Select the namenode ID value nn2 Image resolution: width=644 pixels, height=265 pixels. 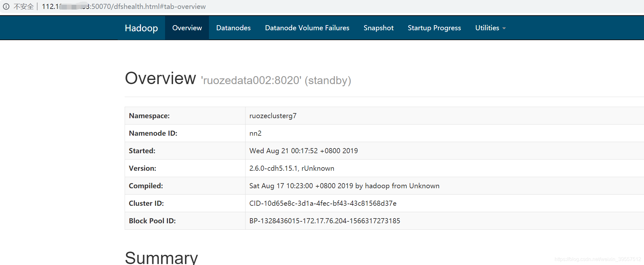[255, 133]
